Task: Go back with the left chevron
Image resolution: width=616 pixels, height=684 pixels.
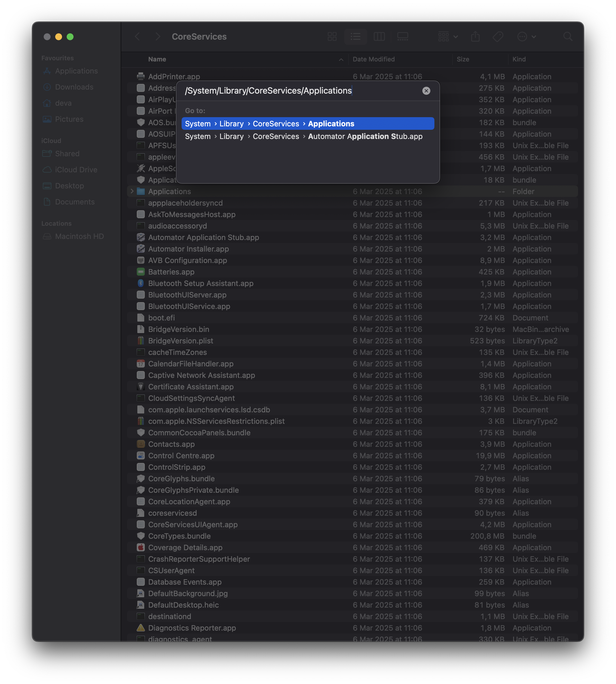Action: coord(137,36)
